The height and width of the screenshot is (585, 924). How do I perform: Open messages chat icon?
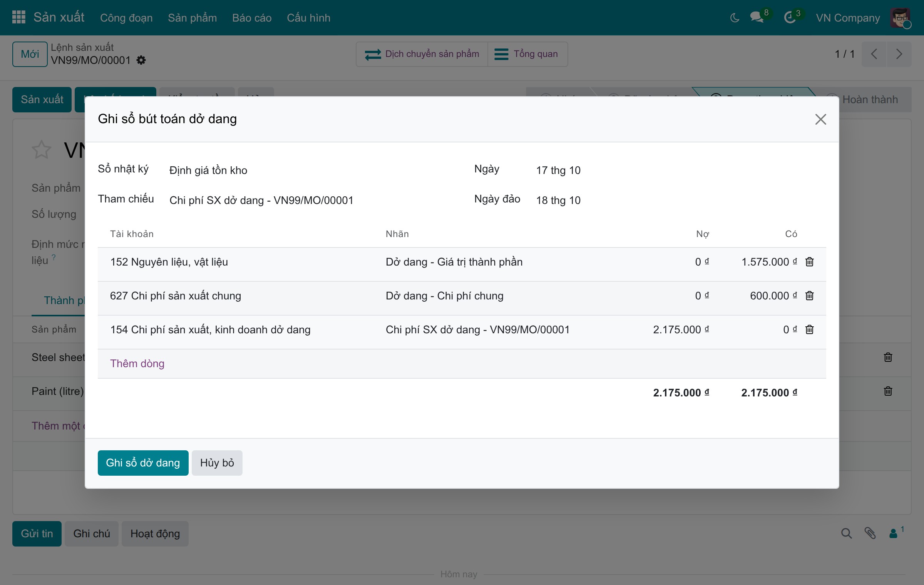pyautogui.click(x=757, y=17)
